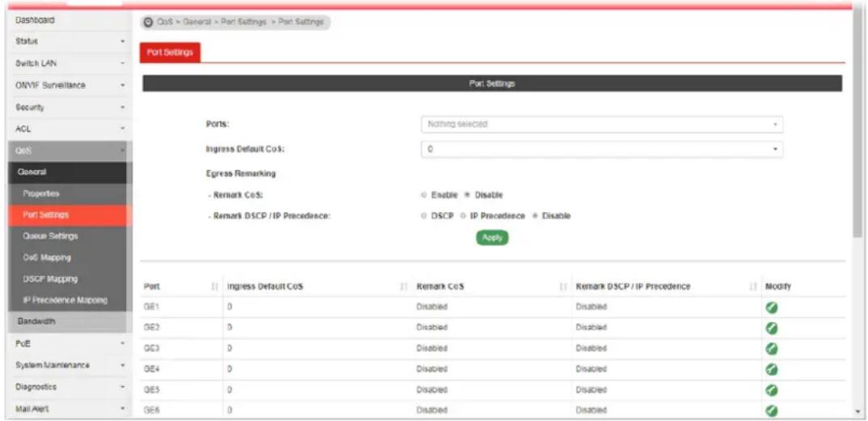Open the Ingress Default CoS dropdown
The height and width of the screenshot is (421, 868).
click(602, 149)
